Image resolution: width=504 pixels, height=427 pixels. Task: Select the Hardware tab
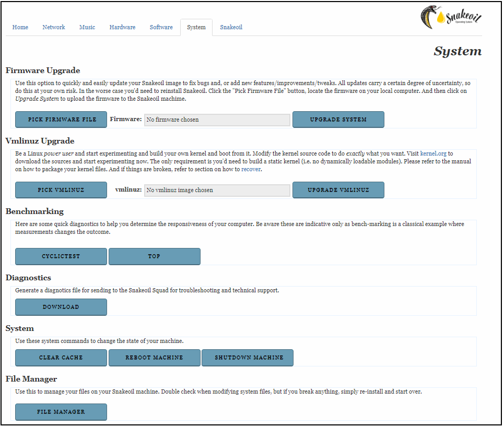pos(122,27)
